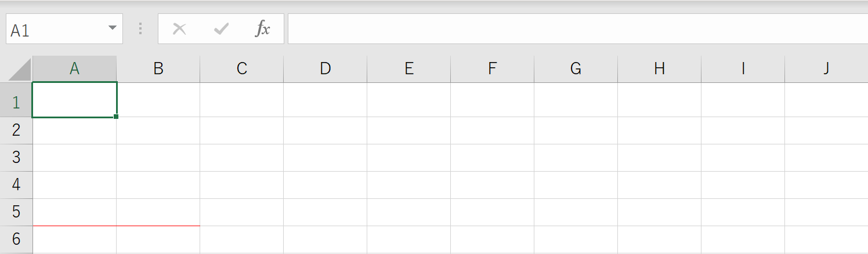Select column A header

pyautogui.click(x=74, y=69)
